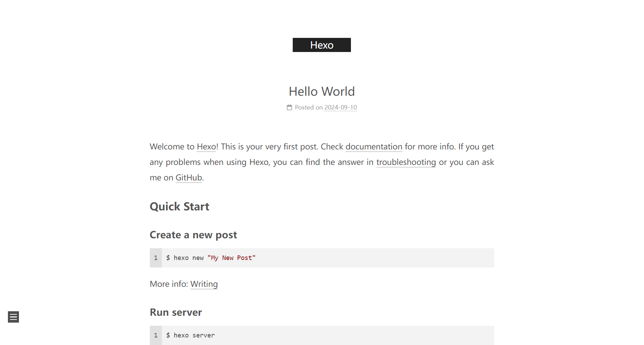Viewport: 644px width, 345px height.
Task: Open the documentation link
Action: point(374,147)
